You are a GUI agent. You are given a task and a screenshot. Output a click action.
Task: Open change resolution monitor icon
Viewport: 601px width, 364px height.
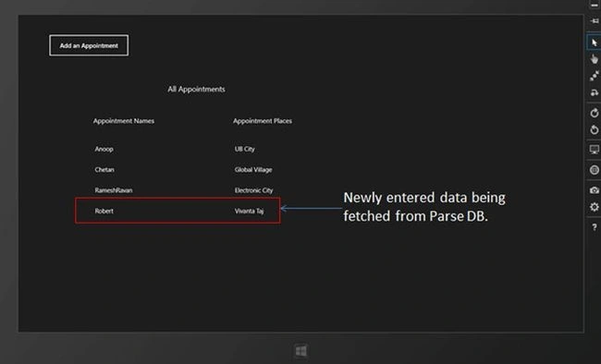tap(595, 150)
